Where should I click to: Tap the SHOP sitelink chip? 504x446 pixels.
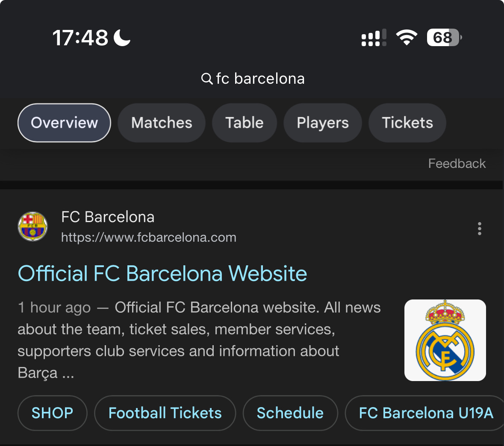(52, 413)
